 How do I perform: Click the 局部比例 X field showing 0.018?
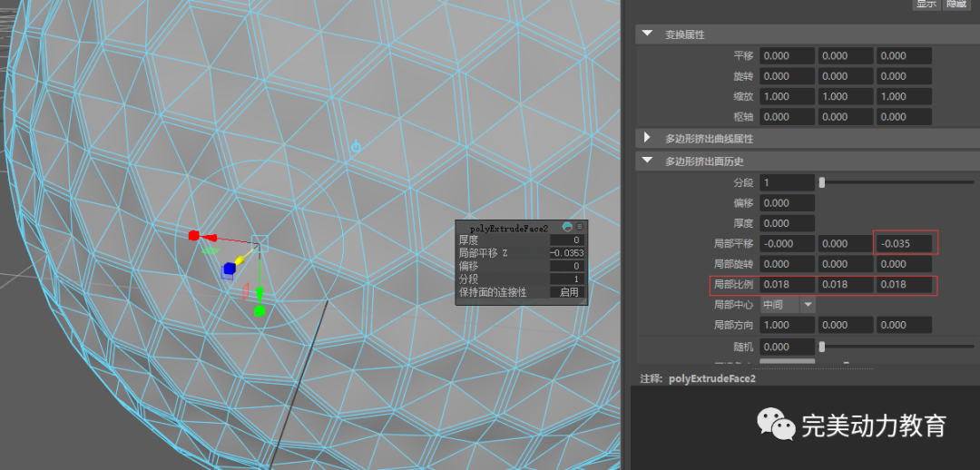point(788,284)
